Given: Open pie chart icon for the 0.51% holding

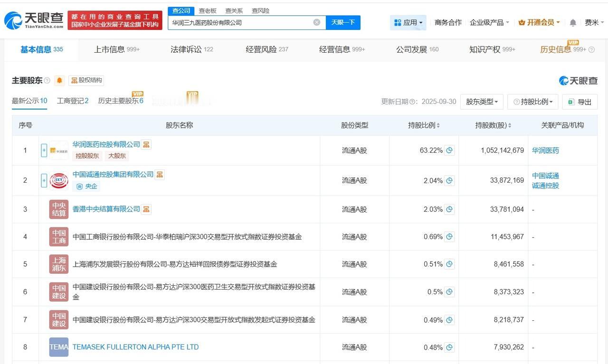Looking at the screenshot, I should pos(449,264).
